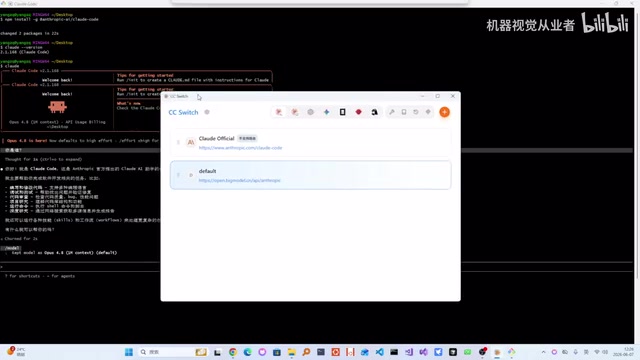
Task: Open Google Chrome from the taskbar
Action: (233, 352)
